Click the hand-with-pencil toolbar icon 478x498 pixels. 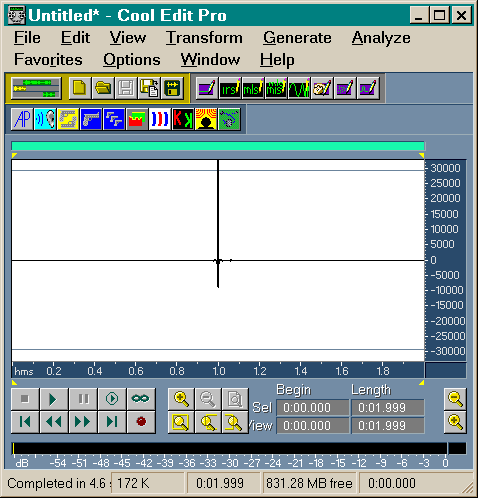[x=322, y=88]
